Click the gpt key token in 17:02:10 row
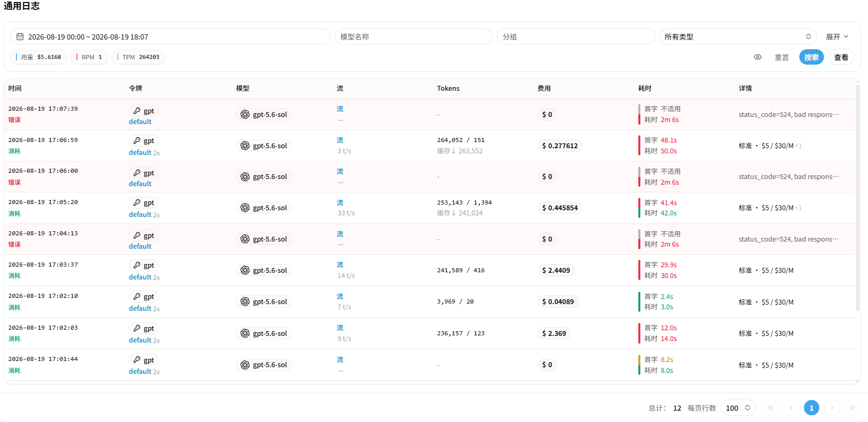868x422 pixels. [144, 296]
